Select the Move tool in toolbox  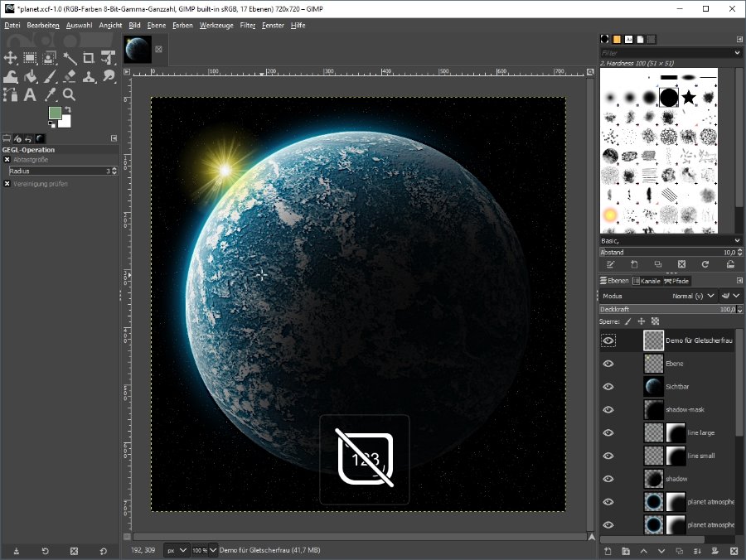click(11, 58)
